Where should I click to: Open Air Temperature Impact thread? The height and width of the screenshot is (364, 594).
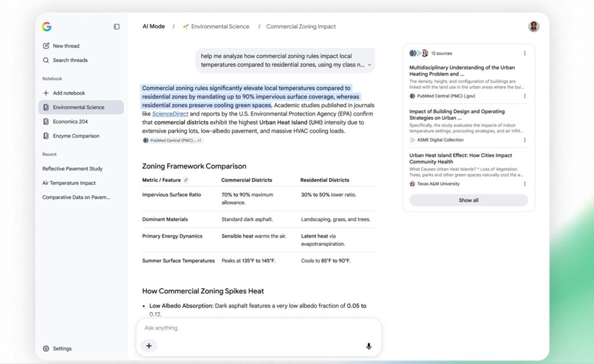(69, 183)
